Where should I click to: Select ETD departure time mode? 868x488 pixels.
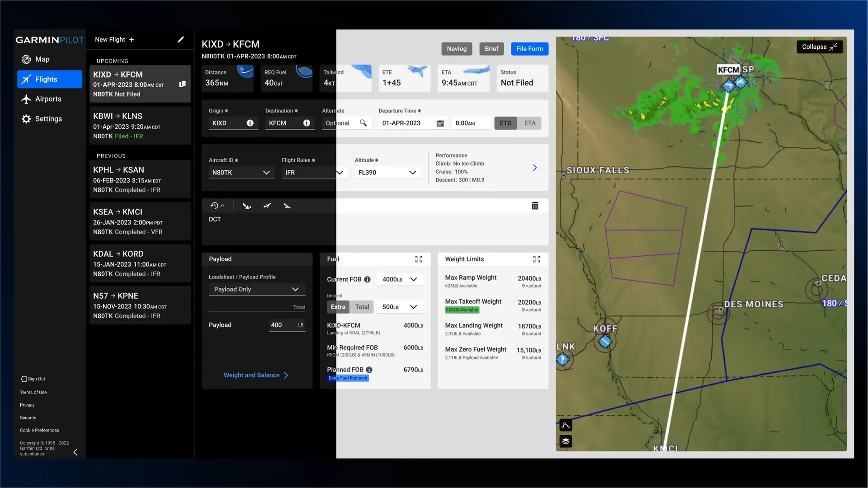505,123
